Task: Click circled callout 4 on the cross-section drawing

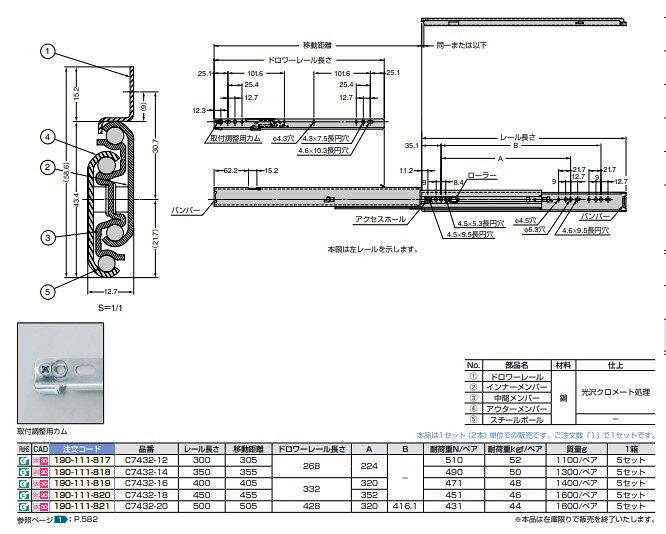Action: click(48, 137)
